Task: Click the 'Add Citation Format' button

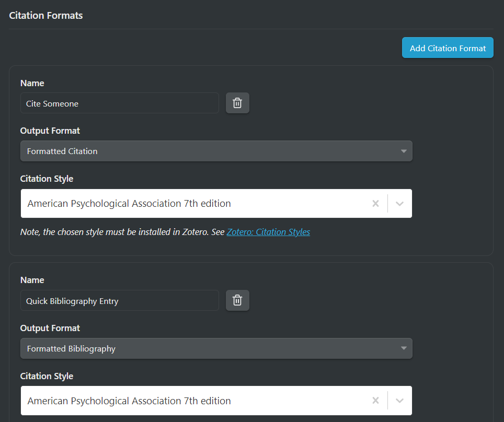Action: tap(448, 48)
